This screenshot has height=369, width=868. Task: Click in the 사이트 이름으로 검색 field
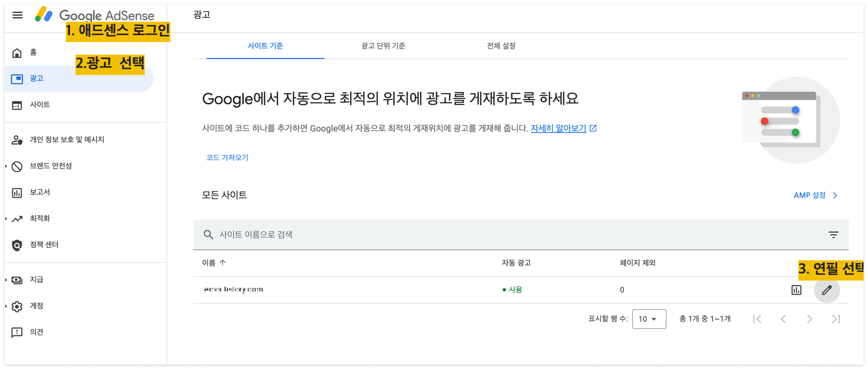point(521,235)
